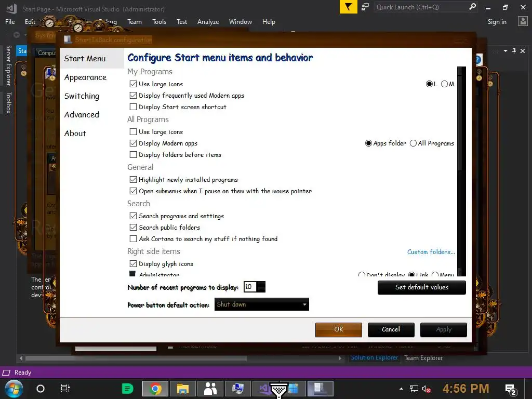The width and height of the screenshot is (532, 399).
Task: Choose All Programs radio option
Action: coord(413,143)
